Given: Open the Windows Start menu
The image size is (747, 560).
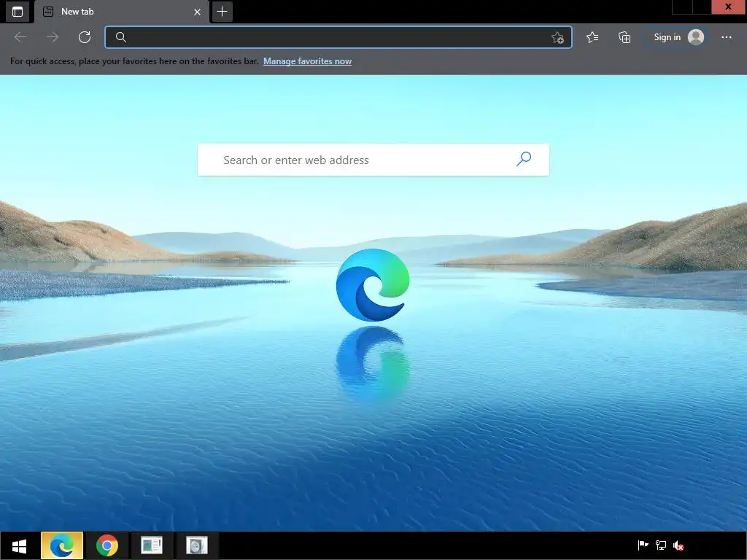Looking at the screenshot, I should (19, 545).
